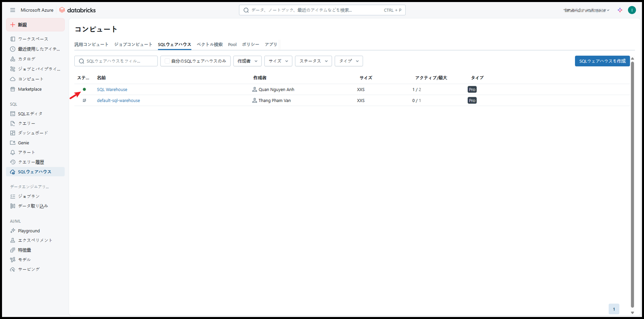This screenshot has height=319, width=644.
Task: Click green running status dot for SQL Warehouse
Action: pos(84,90)
